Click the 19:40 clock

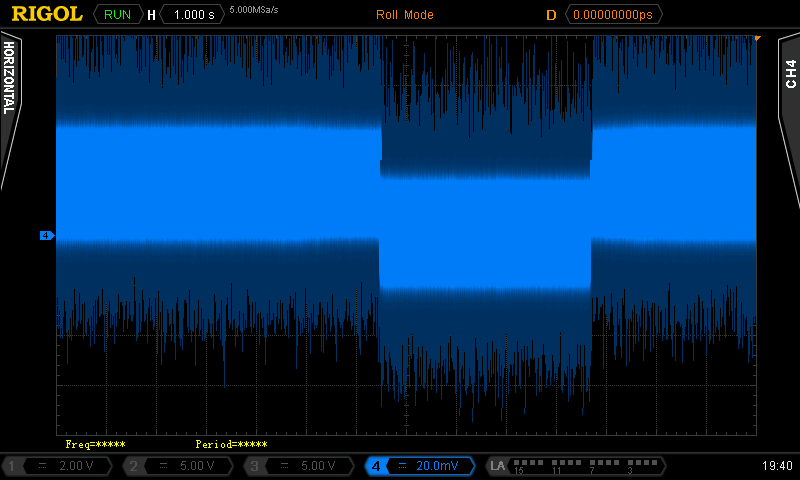[777, 466]
